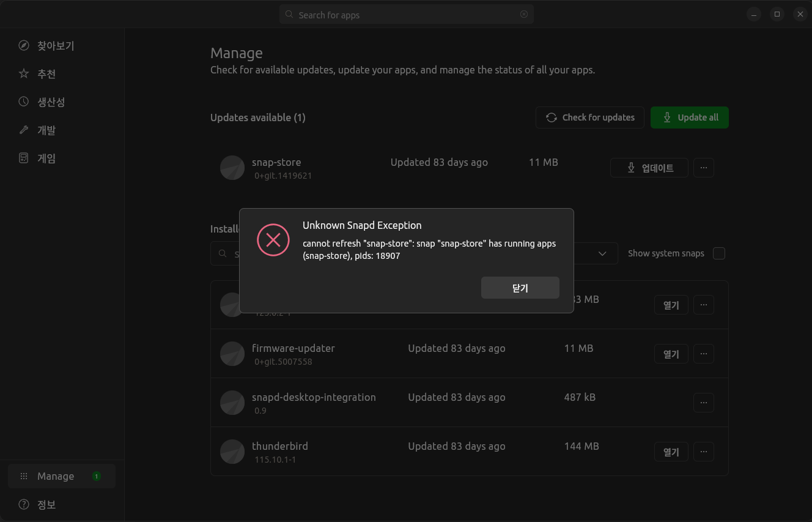Open the 찾아보기 explore section
This screenshot has width=812, height=522.
point(62,46)
